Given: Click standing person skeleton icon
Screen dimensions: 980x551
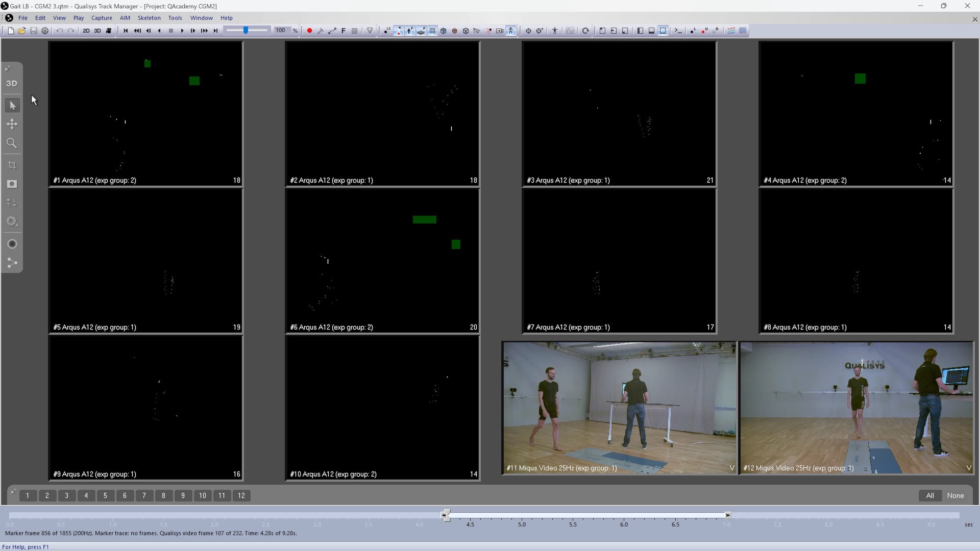Looking at the screenshot, I should (x=555, y=31).
